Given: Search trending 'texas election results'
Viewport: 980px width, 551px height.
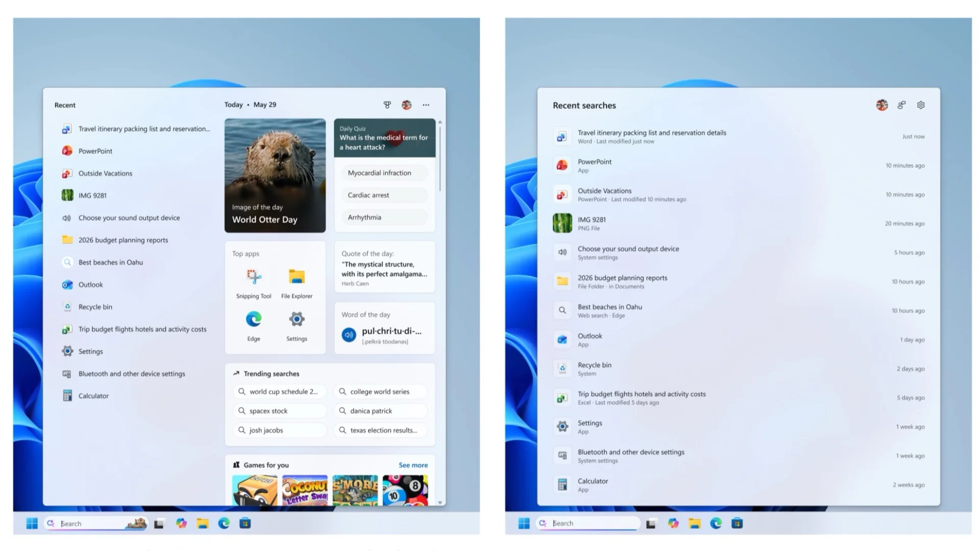Looking at the screenshot, I should (380, 431).
